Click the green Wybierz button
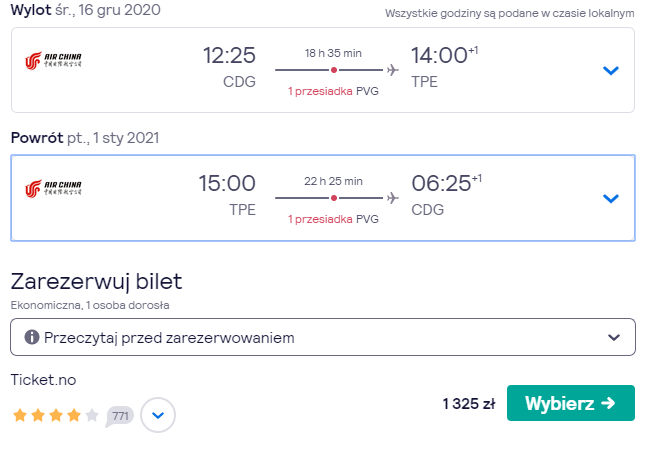 [x=571, y=403]
